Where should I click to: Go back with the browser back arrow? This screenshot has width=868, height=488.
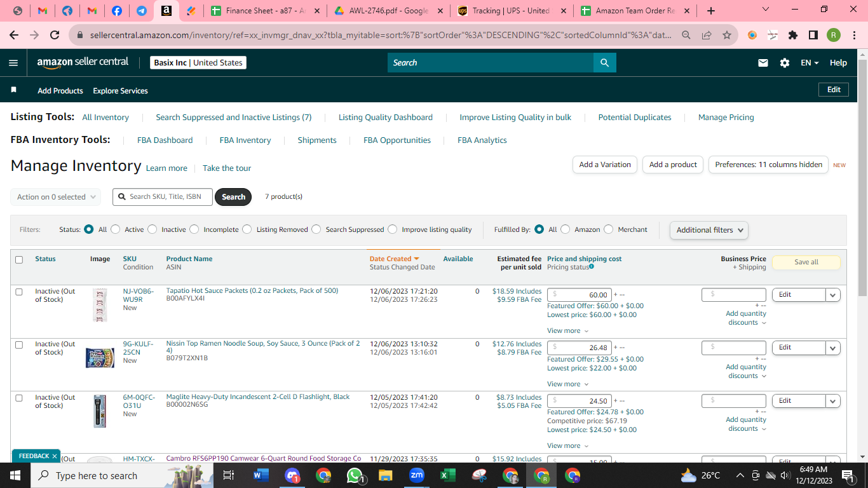coord(14,35)
